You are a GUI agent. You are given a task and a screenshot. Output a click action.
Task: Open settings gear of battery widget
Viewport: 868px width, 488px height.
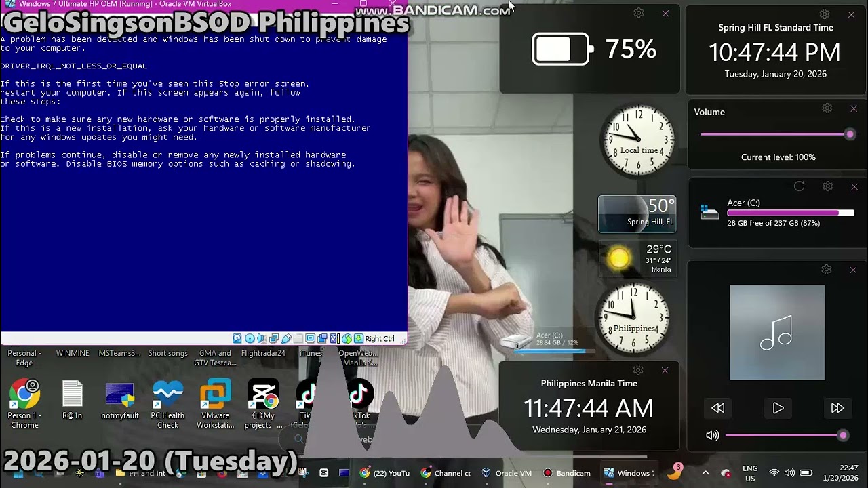[639, 13]
